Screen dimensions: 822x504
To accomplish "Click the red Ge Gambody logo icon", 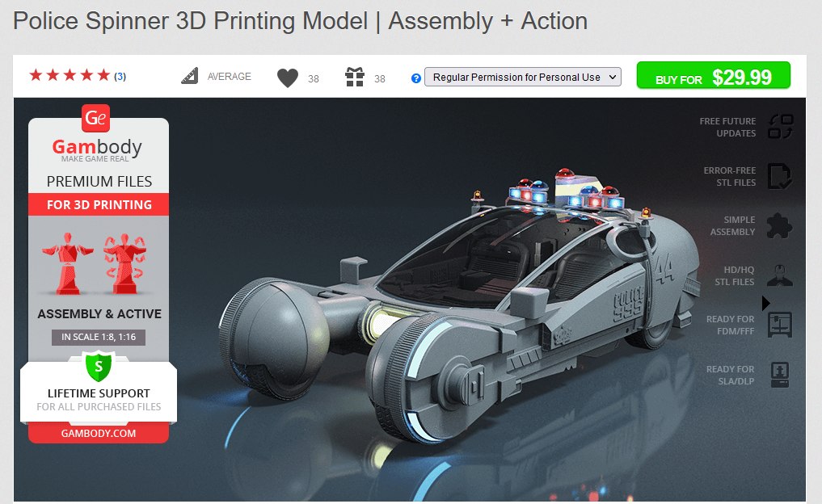I will (96, 118).
